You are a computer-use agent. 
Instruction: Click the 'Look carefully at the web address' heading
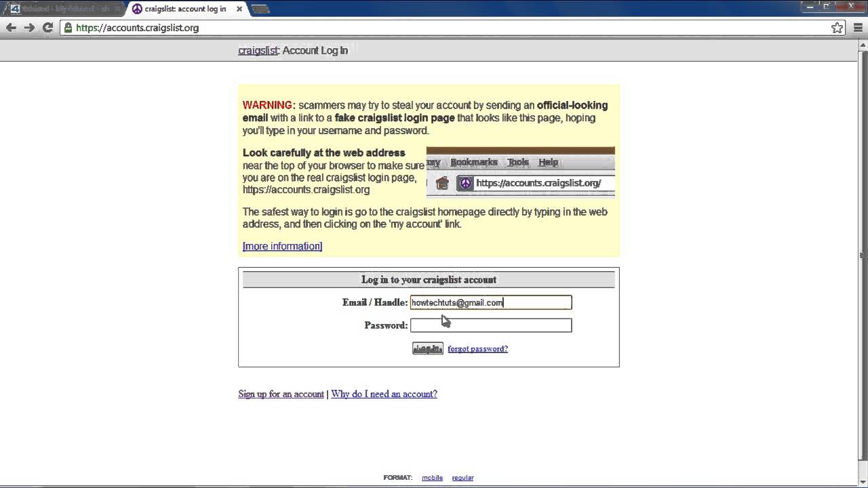point(323,152)
